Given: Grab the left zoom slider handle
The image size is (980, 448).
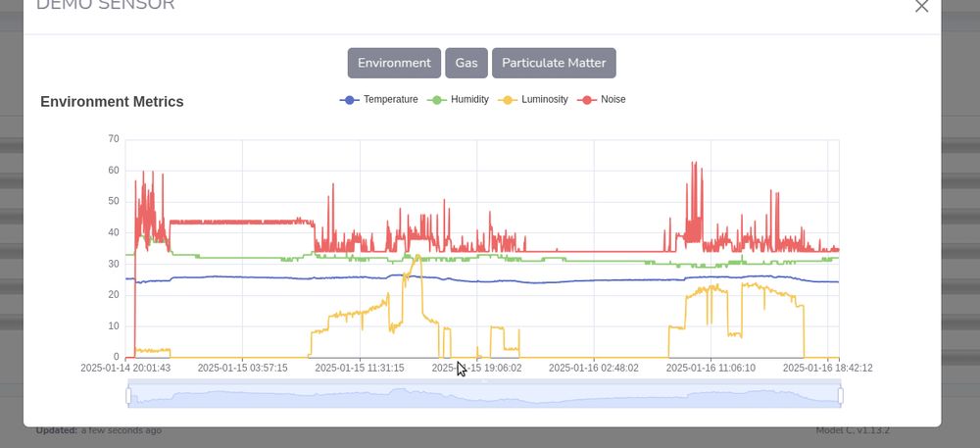Looking at the screenshot, I should (x=128, y=395).
